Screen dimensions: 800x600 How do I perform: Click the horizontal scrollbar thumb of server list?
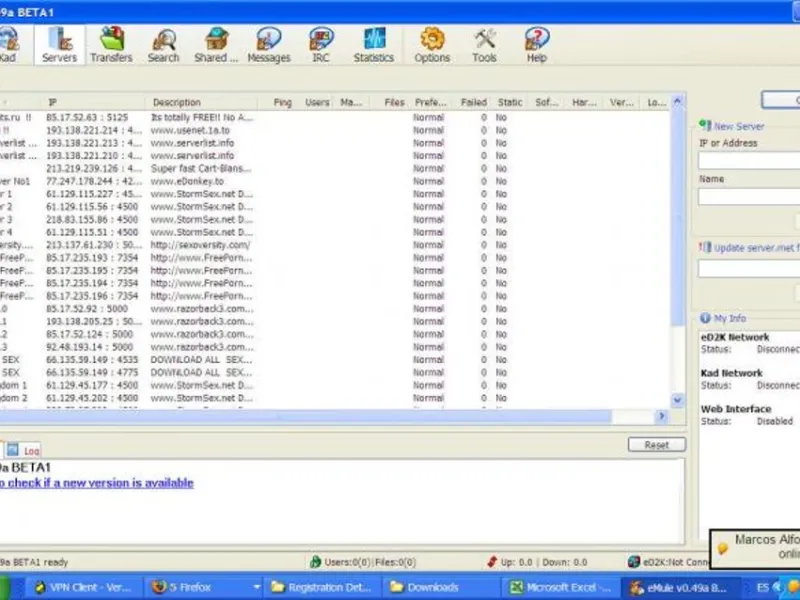(x=306, y=417)
